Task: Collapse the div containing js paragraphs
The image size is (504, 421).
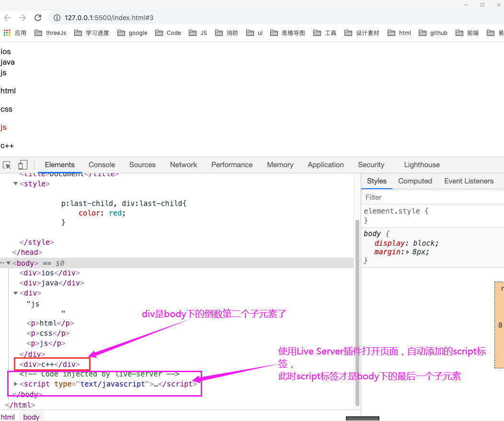Action: click(x=15, y=293)
